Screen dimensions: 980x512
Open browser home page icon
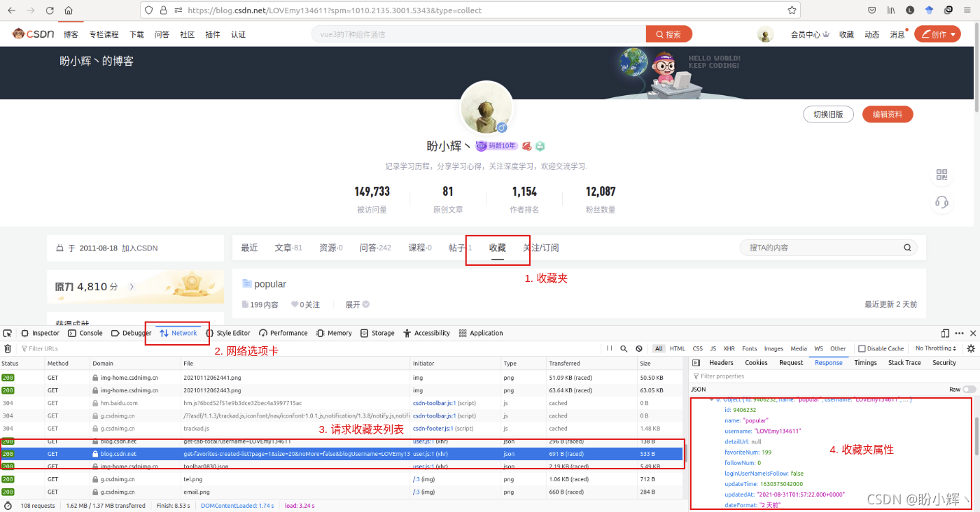tap(69, 10)
